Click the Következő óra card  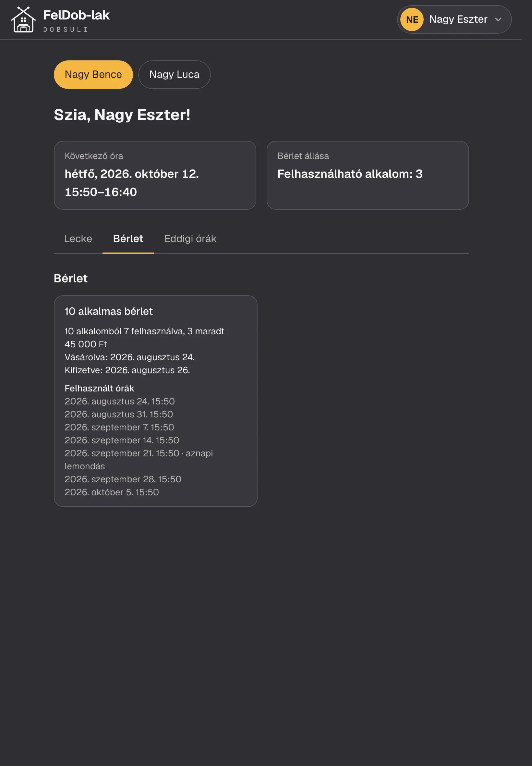point(155,175)
